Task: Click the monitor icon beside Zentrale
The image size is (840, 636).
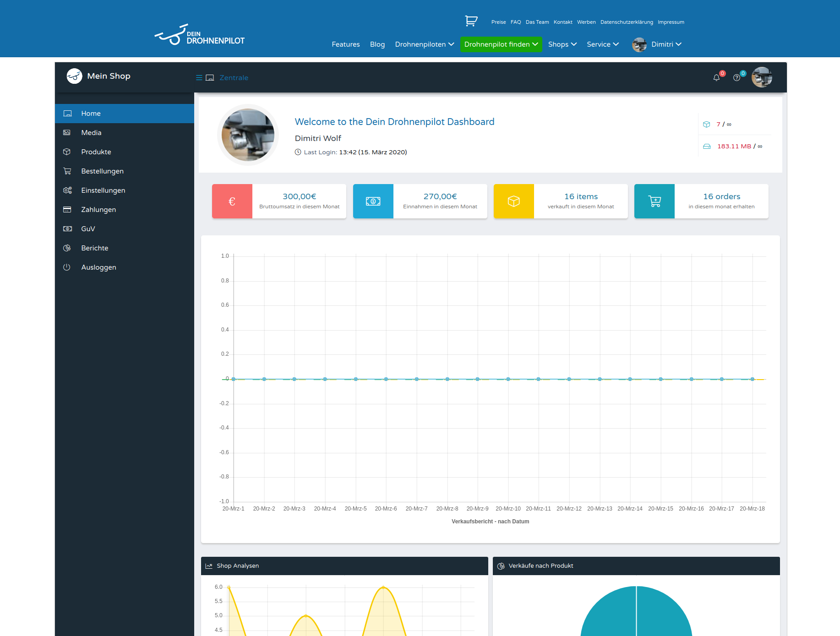Action: click(210, 78)
